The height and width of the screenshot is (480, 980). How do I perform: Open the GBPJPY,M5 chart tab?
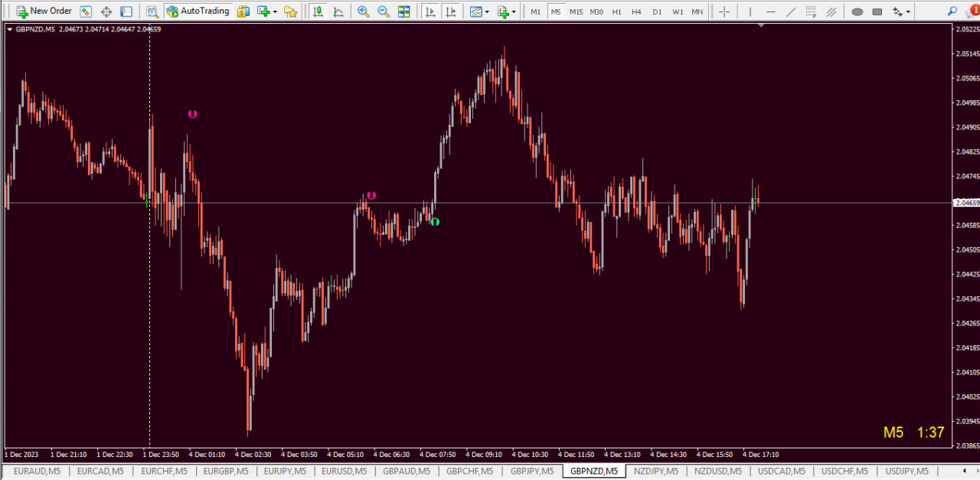pyautogui.click(x=532, y=471)
